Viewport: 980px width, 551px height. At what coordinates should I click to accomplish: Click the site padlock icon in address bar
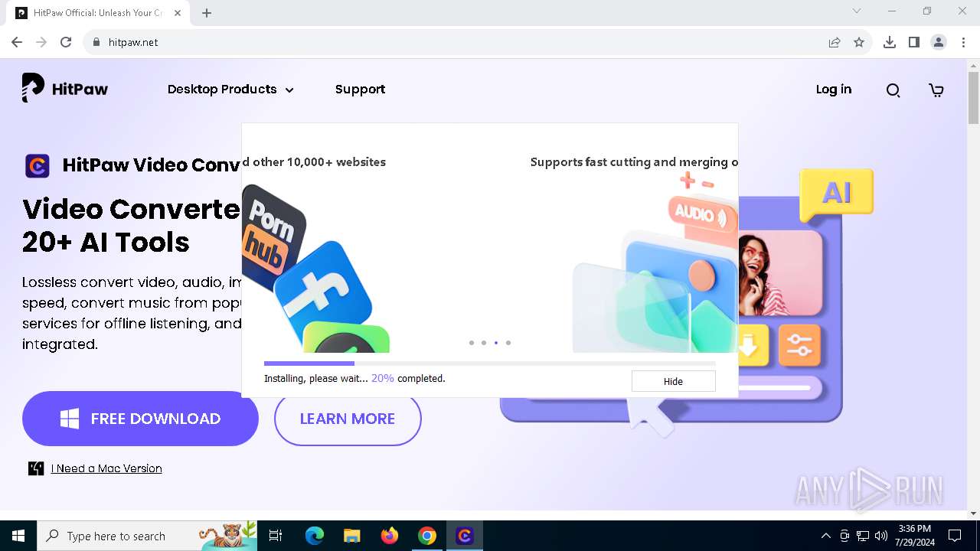pyautogui.click(x=96, y=42)
